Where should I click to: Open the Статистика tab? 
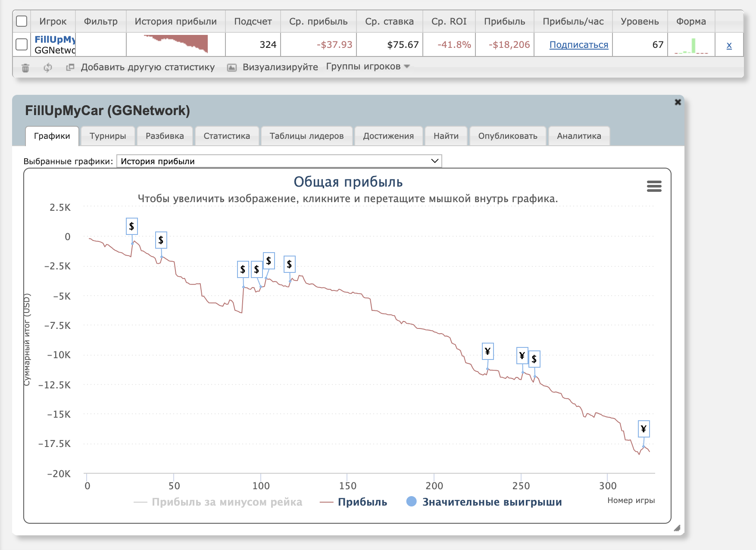point(227,136)
